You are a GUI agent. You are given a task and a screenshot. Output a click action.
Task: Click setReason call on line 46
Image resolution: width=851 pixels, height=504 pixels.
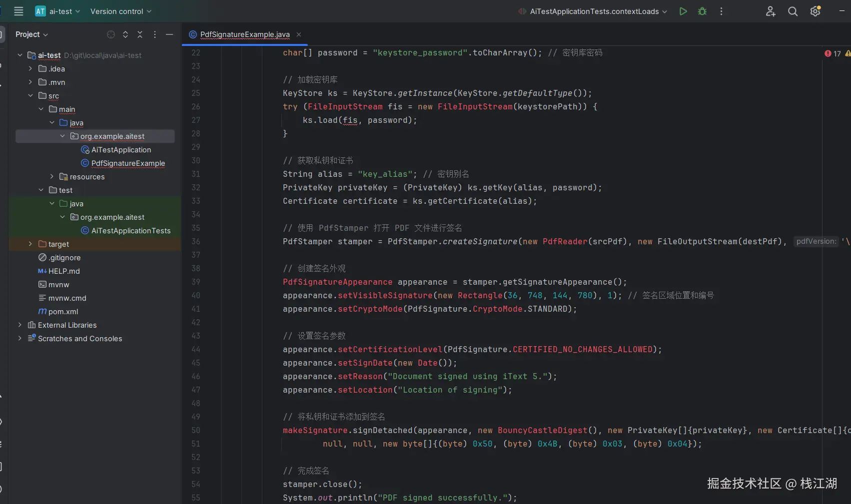tap(360, 376)
